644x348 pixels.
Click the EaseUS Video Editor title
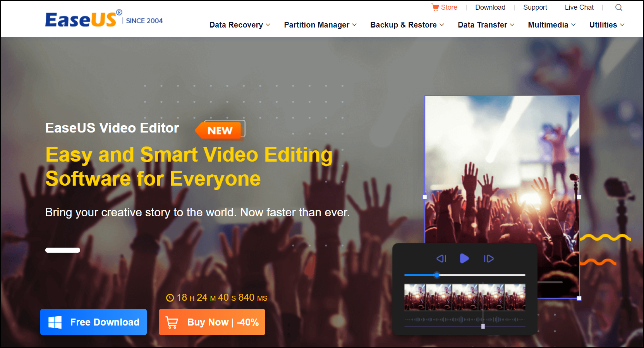(112, 128)
